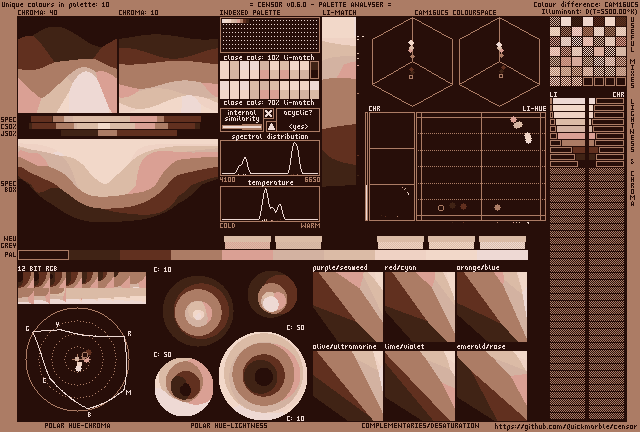
Task: Click the 'WARM' axis label
Action: click(x=311, y=225)
